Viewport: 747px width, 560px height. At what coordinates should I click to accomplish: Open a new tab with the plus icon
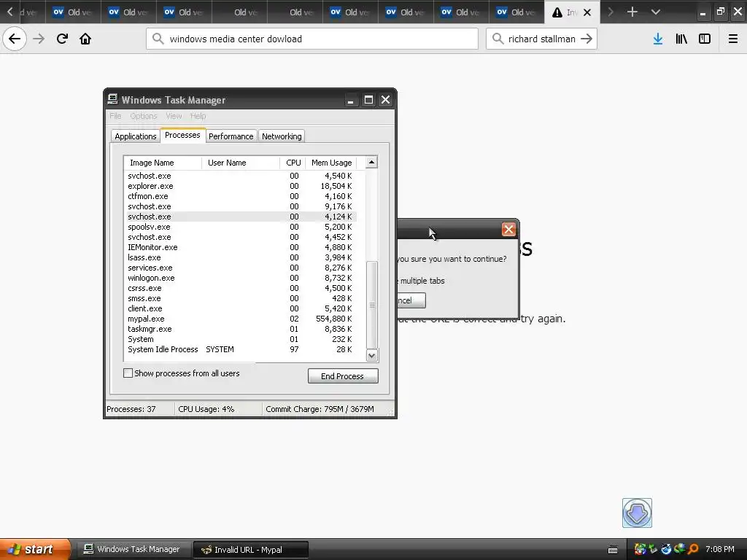(x=632, y=12)
